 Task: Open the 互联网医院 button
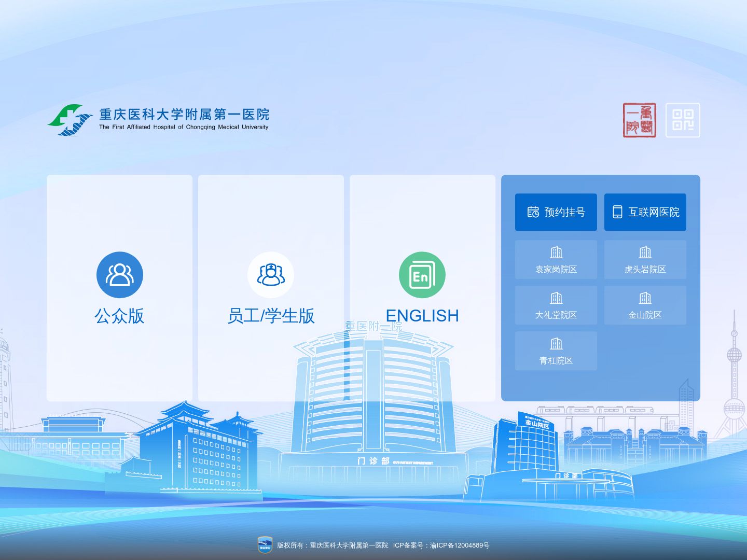point(645,212)
